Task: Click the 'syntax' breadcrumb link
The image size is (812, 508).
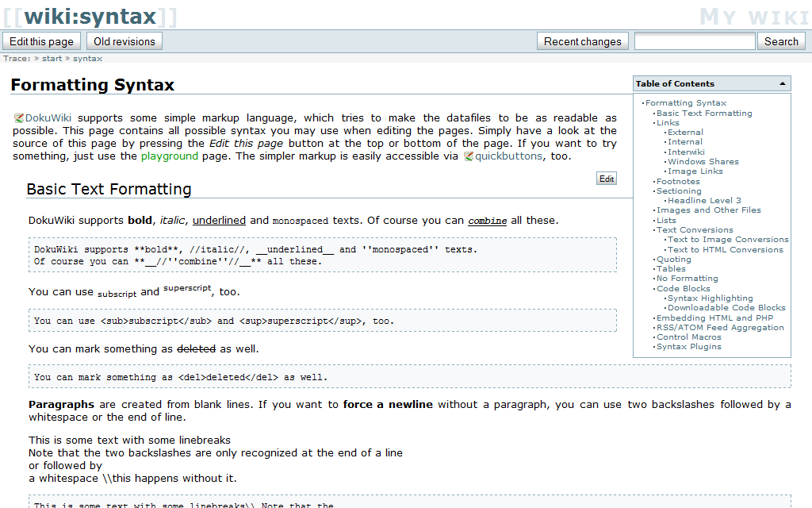Action: 87,59
